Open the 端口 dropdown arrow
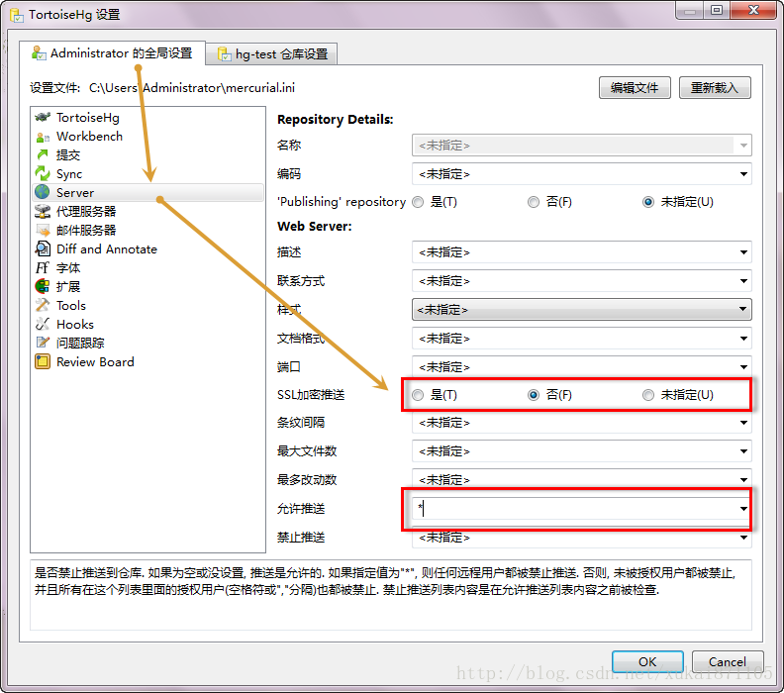 click(743, 367)
